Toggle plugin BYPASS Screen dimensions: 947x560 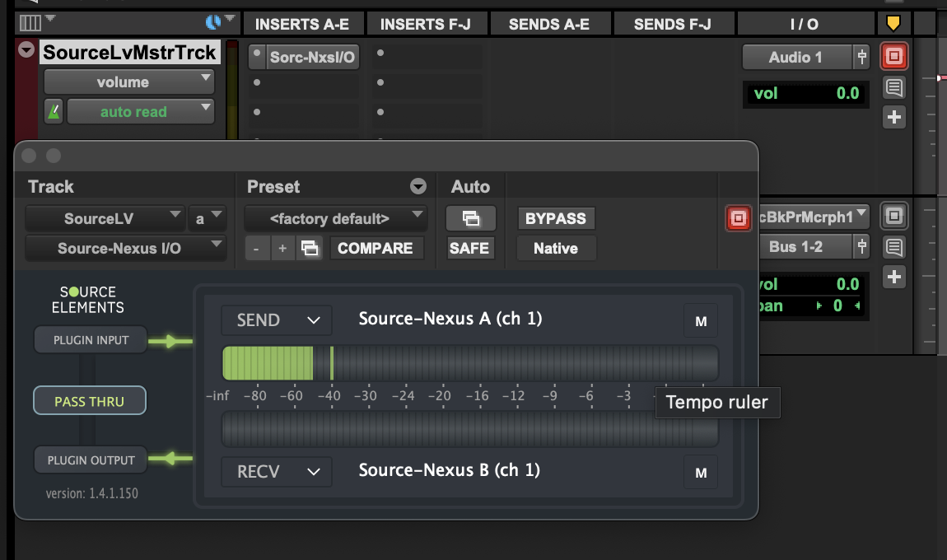click(555, 219)
